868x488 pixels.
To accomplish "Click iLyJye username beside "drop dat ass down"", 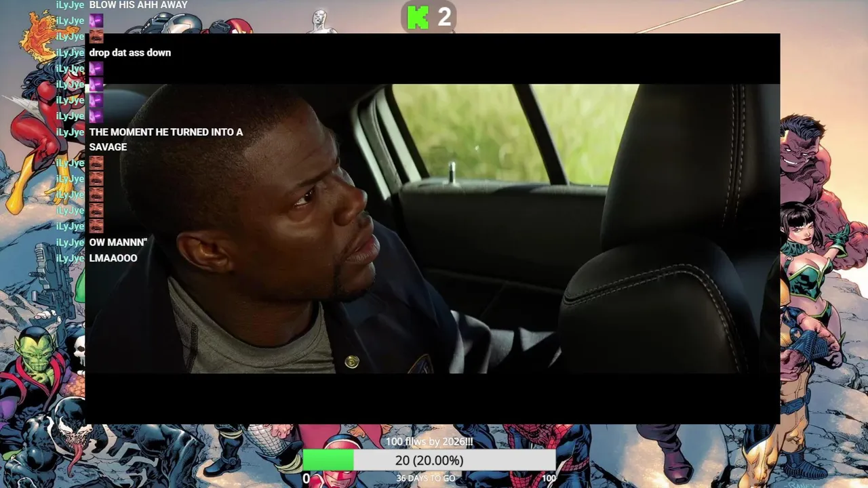I will 71,53.
